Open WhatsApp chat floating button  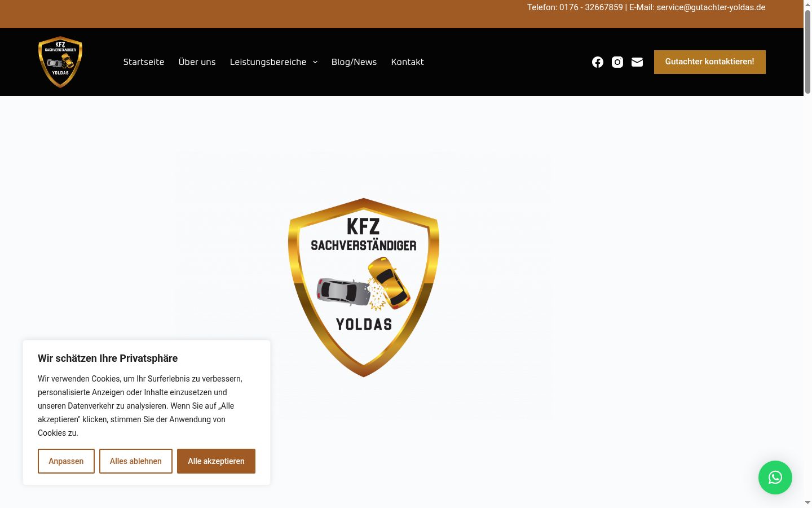[775, 478]
